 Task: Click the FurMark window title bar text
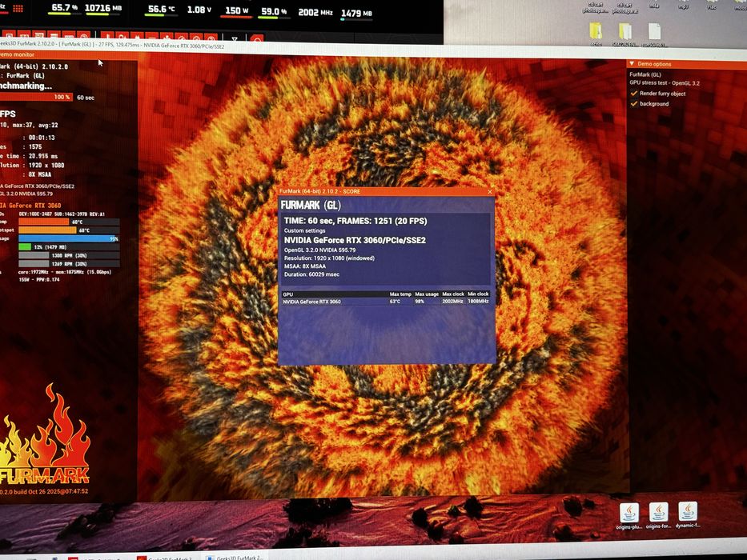point(112,46)
